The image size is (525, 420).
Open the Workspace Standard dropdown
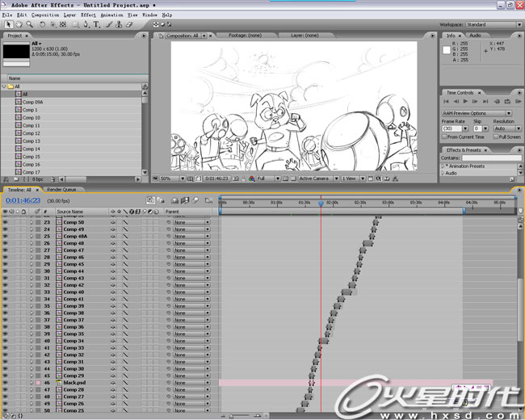pos(493,24)
